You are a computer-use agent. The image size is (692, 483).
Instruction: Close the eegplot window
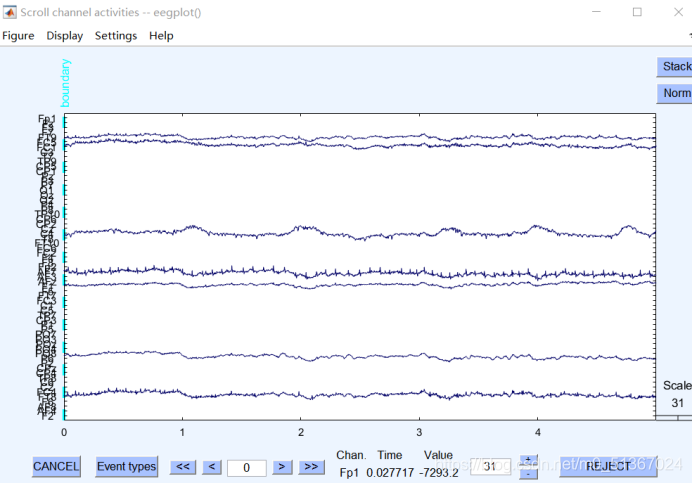point(678,12)
